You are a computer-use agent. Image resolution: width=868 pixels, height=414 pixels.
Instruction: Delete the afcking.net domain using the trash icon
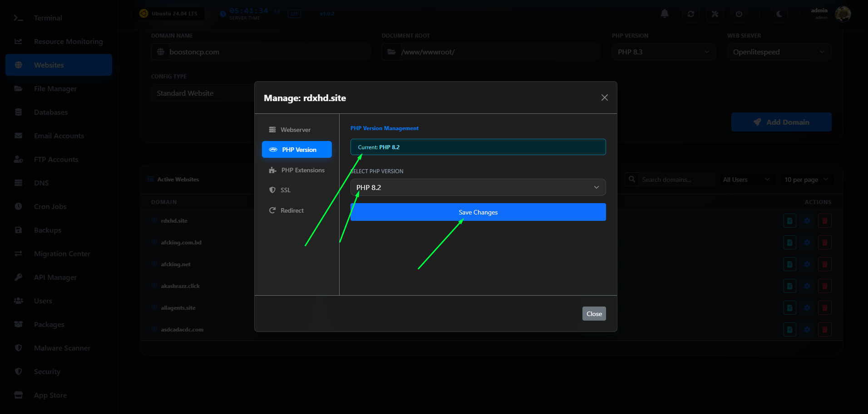(824, 264)
